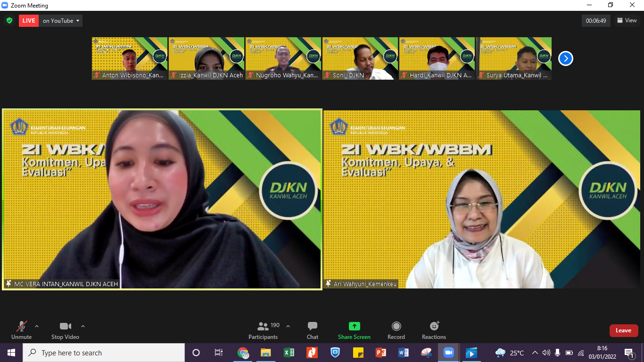Viewport: 644px width, 362px height.
Task: Click the red LIVE indicator badge
Action: (29, 21)
